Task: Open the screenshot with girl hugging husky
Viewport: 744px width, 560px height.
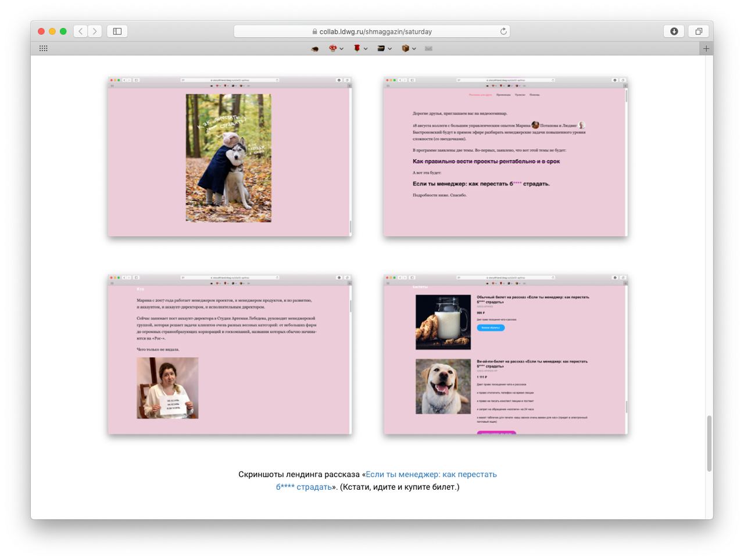Action: [x=230, y=157]
